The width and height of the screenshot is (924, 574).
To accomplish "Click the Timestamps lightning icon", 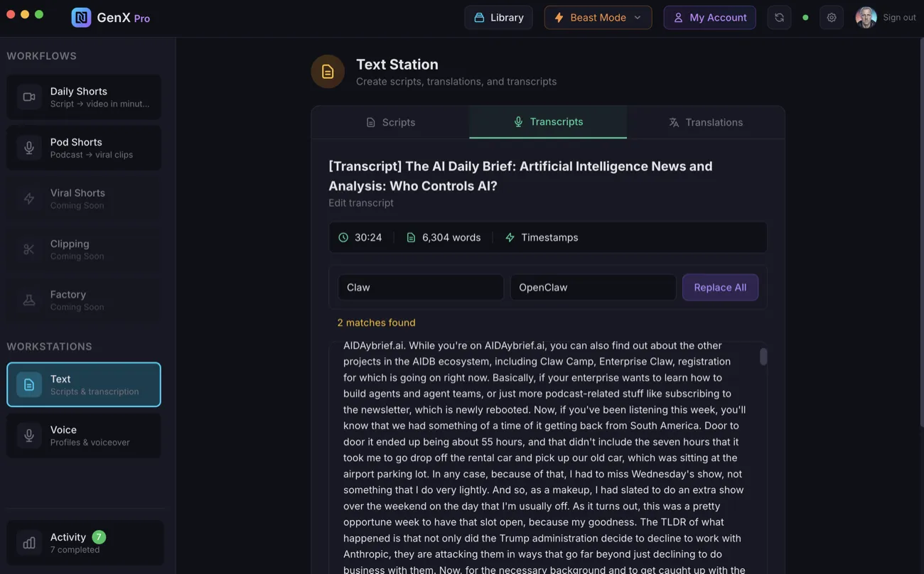I will 509,237.
